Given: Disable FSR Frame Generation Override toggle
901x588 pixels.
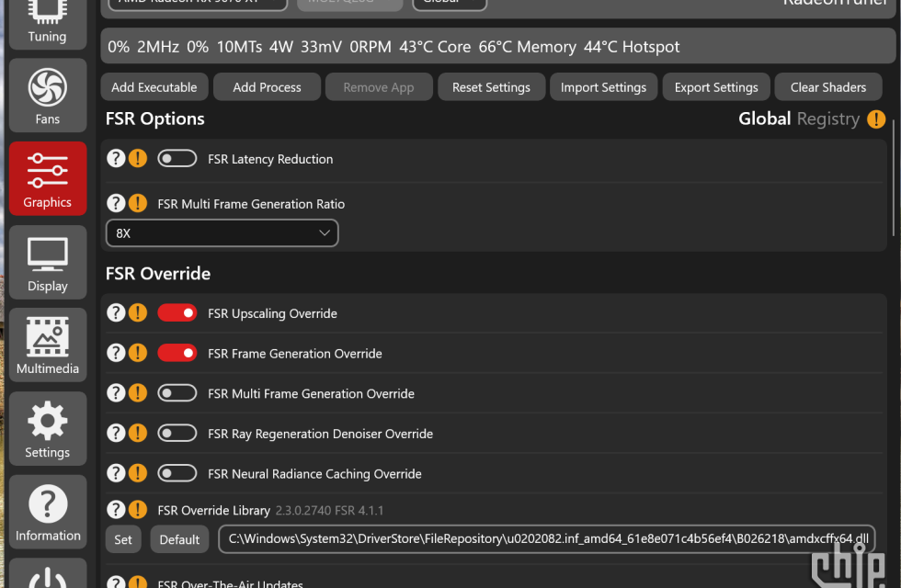Looking at the screenshot, I should pos(177,353).
